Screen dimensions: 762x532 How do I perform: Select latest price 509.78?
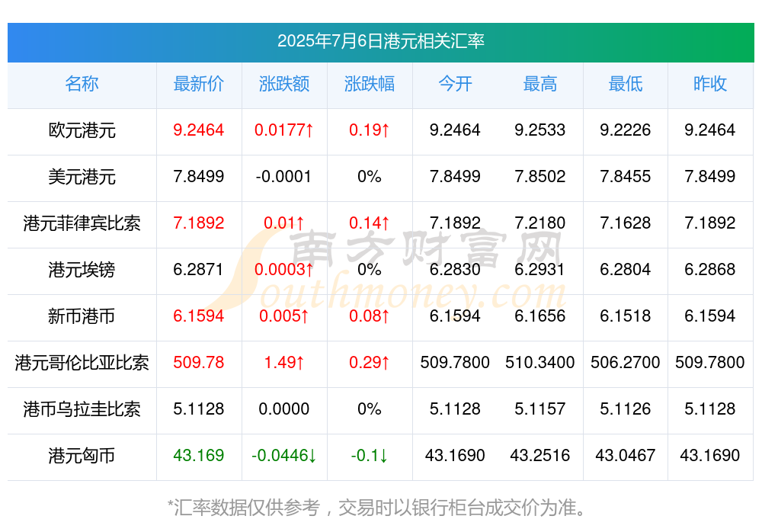pos(199,362)
